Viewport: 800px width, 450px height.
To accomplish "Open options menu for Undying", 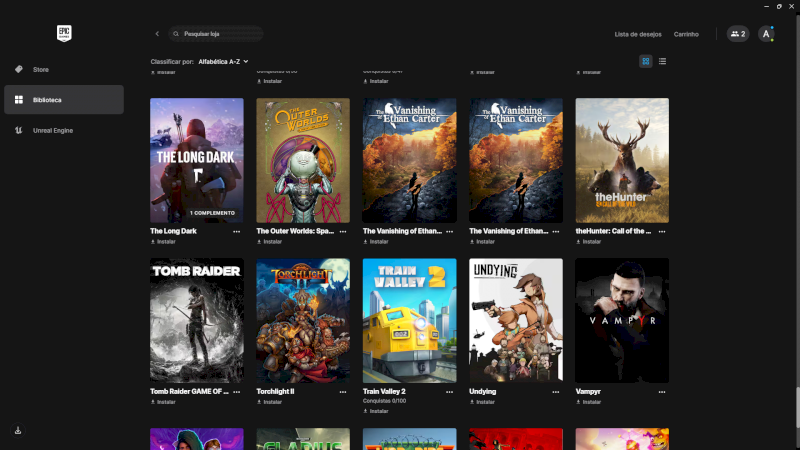I will [556, 392].
